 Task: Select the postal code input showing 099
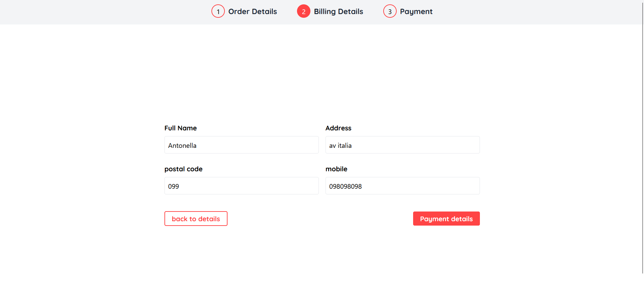[241, 186]
